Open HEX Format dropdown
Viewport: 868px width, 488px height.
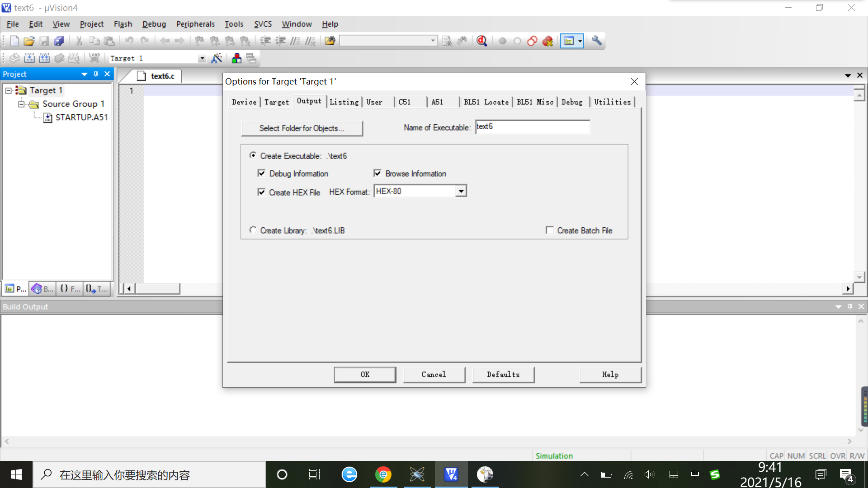(x=461, y=192)
